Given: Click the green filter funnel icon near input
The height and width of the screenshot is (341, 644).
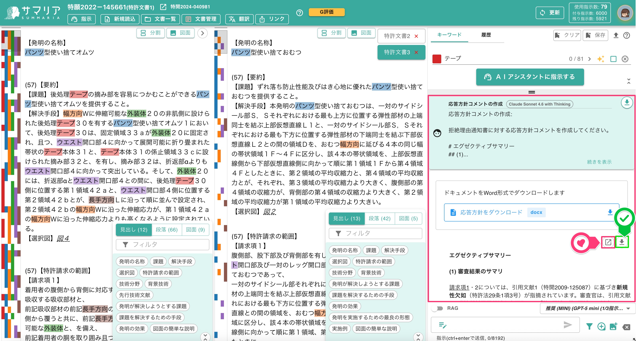Looking at the screenshot, I should click(x=589, y=326).
